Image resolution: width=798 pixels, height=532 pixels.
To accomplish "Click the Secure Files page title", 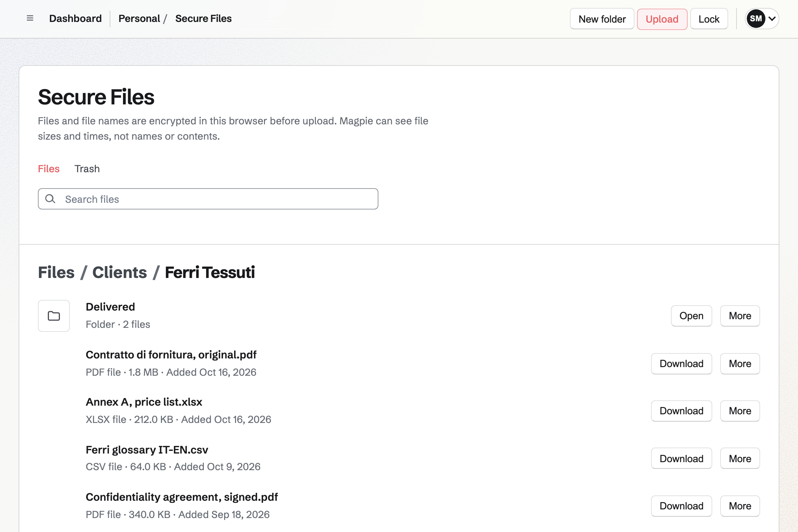I will point(96,97).
